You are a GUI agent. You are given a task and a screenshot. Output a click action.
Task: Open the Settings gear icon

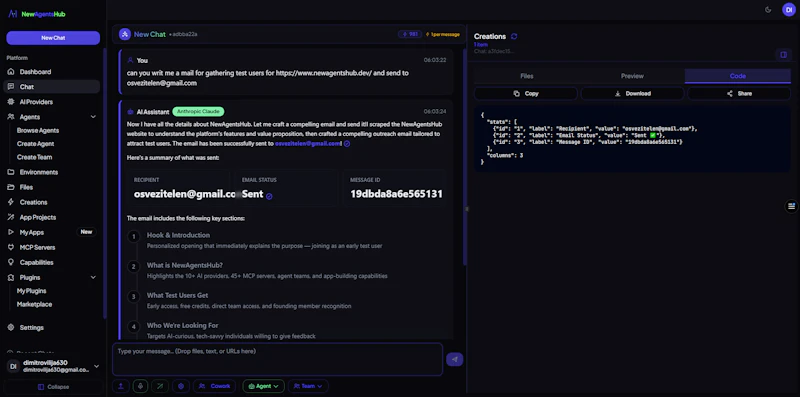[x=11, y=328]
